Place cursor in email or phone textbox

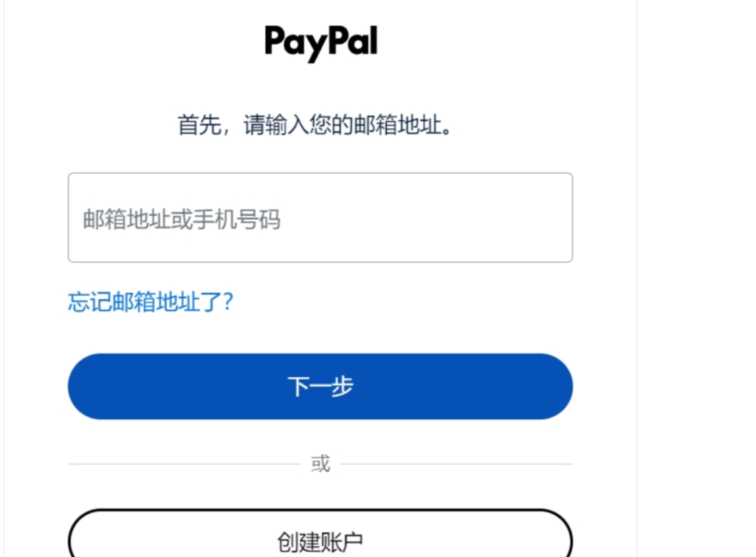tap(320, 218)
